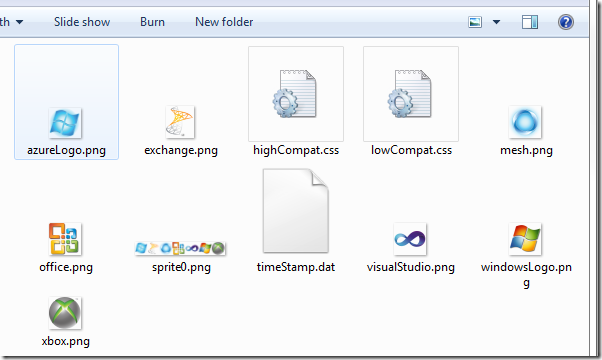The image size is (602, 360).
Task: Click the highCompat.css file name
Action: [296, 150]
